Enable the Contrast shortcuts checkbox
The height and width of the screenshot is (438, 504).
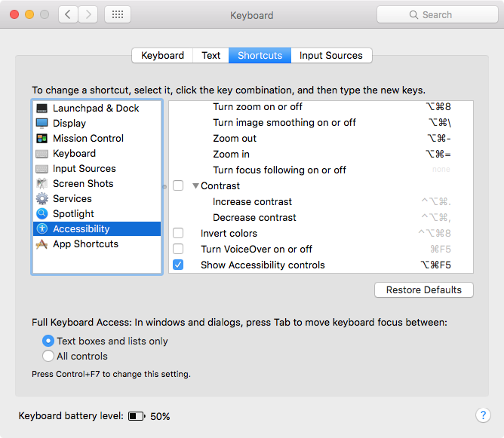pos(178,185)
